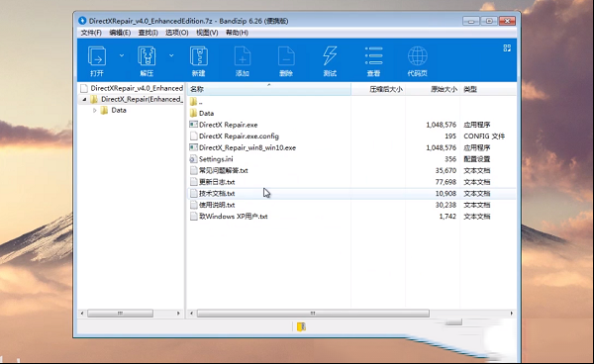
Task: Click the tree pane horizontal scrollbar thumb
Action: point(120,314)
